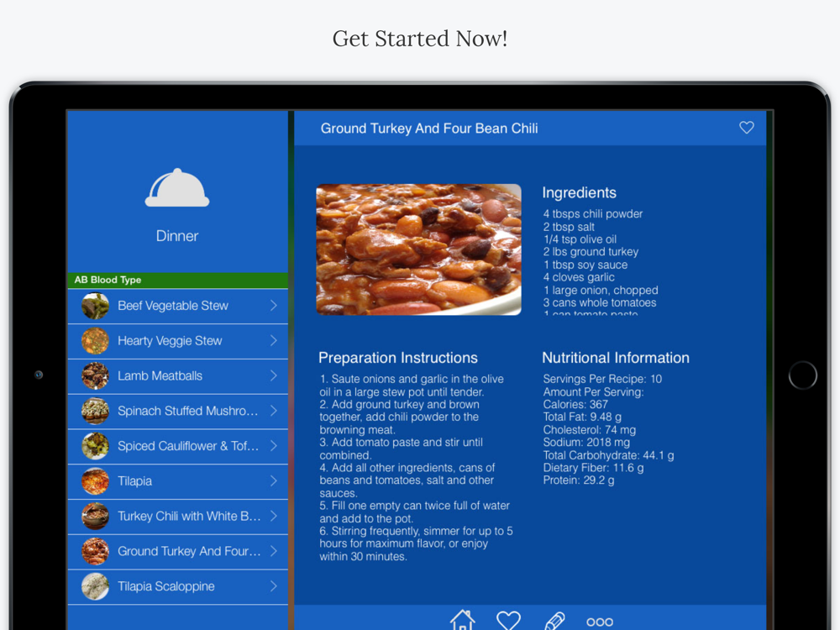Image resolution: width=840 pixels, height=630 pixels.
Task: Expand the Tilapia Scaloppine chevron
Action: point(274,586)
